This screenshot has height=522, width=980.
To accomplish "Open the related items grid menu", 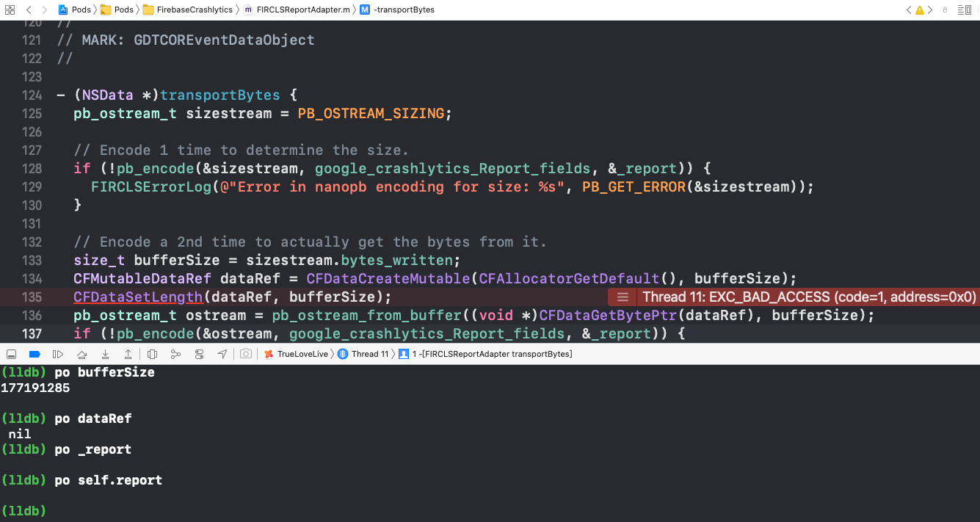I will point(10,10).
